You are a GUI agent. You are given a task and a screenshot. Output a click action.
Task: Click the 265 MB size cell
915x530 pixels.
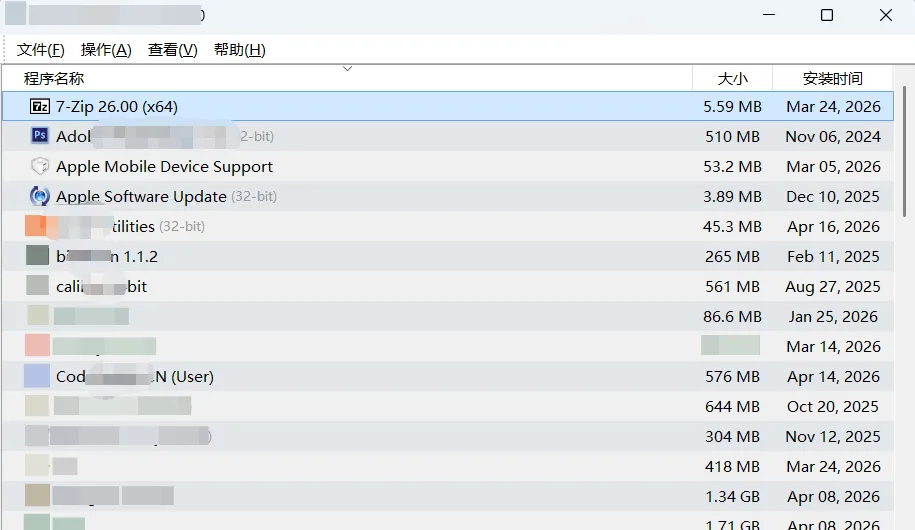732,256
